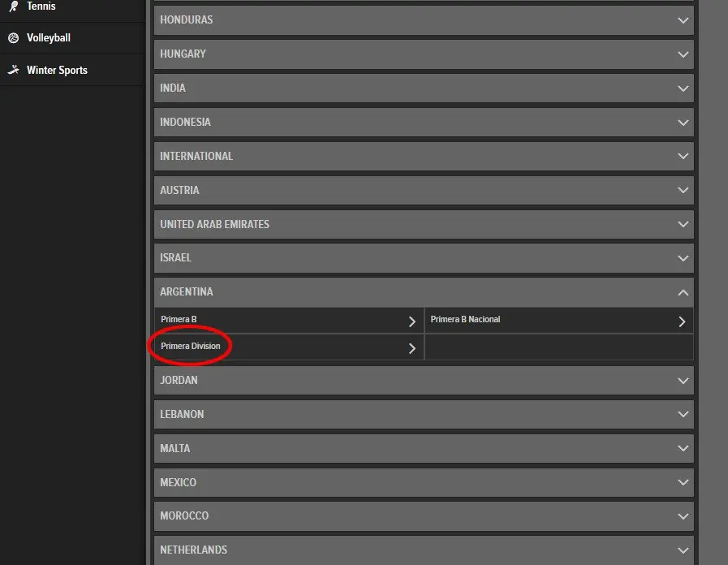Expand the International chevron
The height and width of the screenshot is (565, 728).
[683, 157]
